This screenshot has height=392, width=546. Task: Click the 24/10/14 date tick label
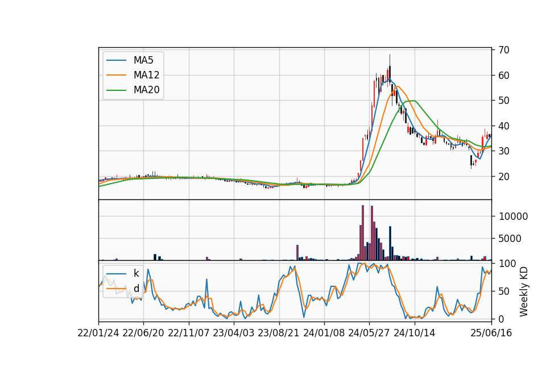pos(415,333)
